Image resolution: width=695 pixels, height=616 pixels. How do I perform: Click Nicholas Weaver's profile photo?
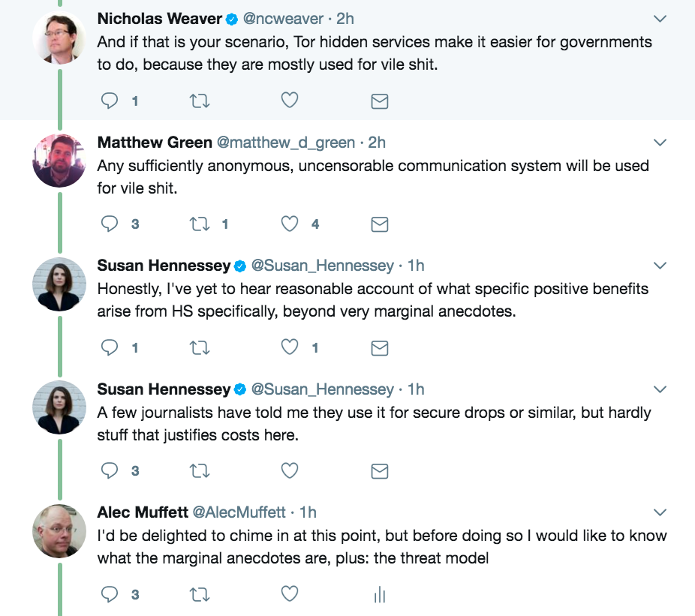click(x=59, y=38)
